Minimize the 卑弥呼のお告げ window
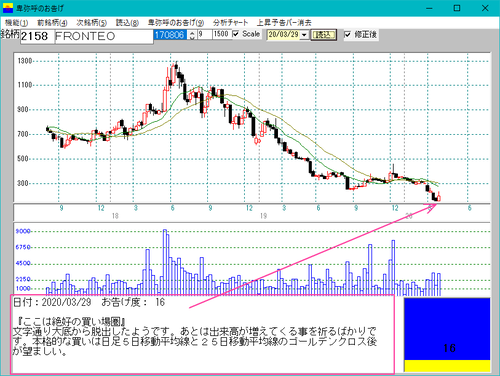The height and width of the screenshot is (376, 500). click(x=429, y=8)
